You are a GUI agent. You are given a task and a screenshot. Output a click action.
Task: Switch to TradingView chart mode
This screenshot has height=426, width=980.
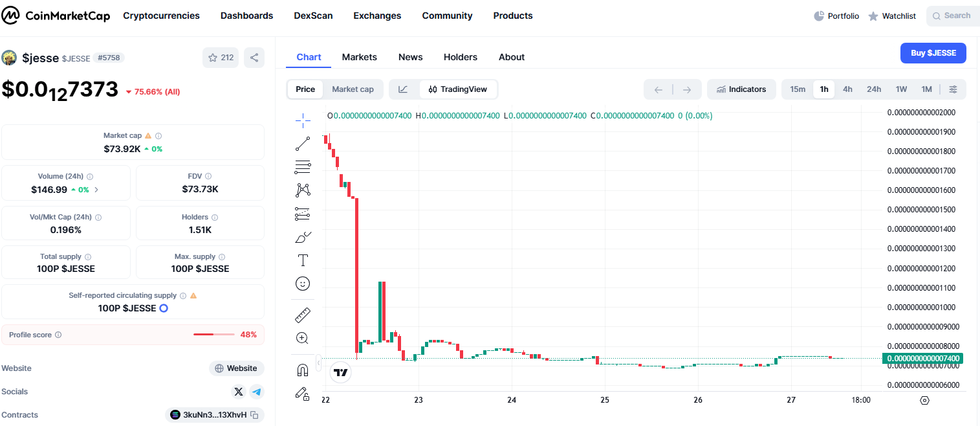(x=458, y=89)
